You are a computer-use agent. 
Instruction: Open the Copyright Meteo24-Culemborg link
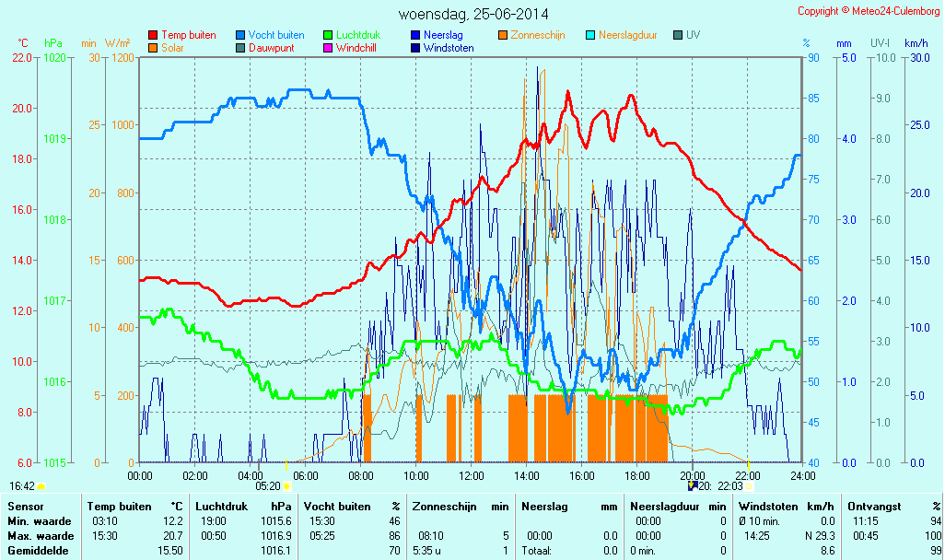(x=869, y=11)
